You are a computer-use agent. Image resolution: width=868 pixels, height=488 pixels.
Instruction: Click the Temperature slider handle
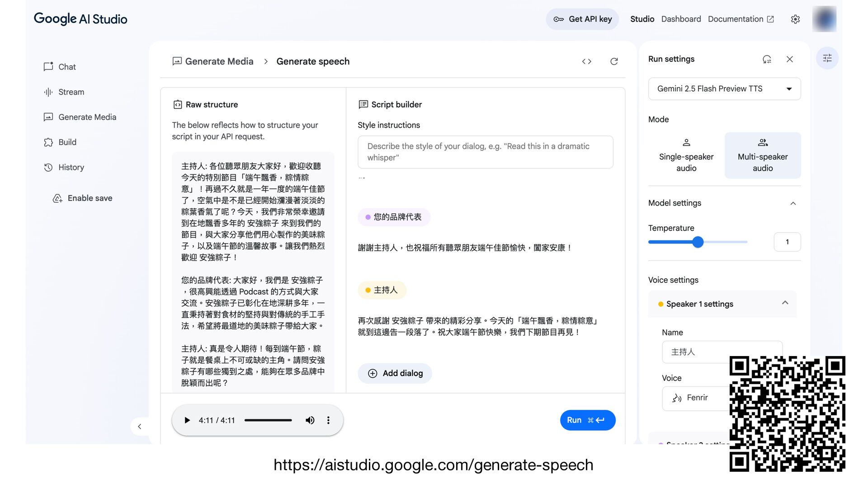tap(698, 242)
